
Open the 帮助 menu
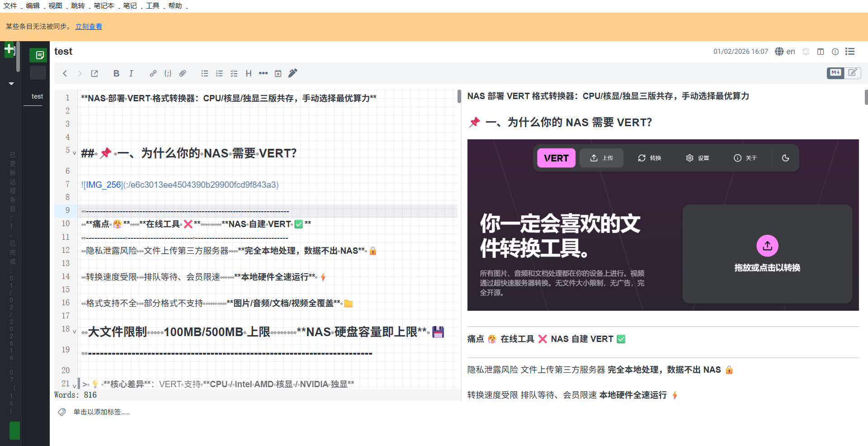coord(175,5)
